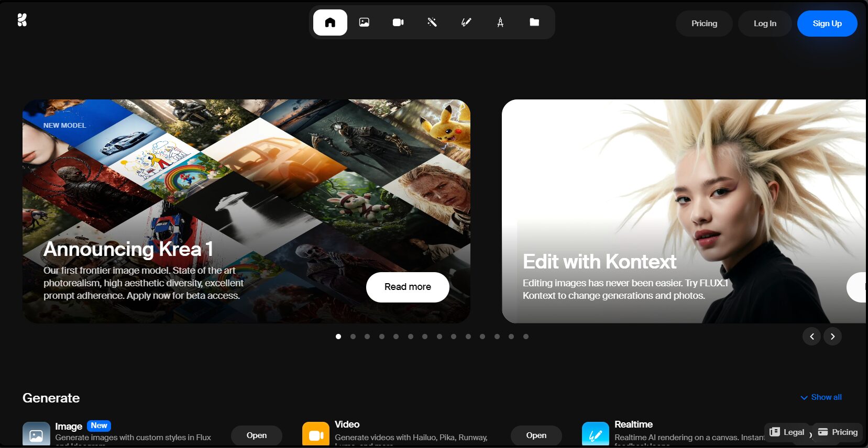Screen dimensions: 868x448
Task: Select the eleventh carousel dot
Action: click(482, 337)
